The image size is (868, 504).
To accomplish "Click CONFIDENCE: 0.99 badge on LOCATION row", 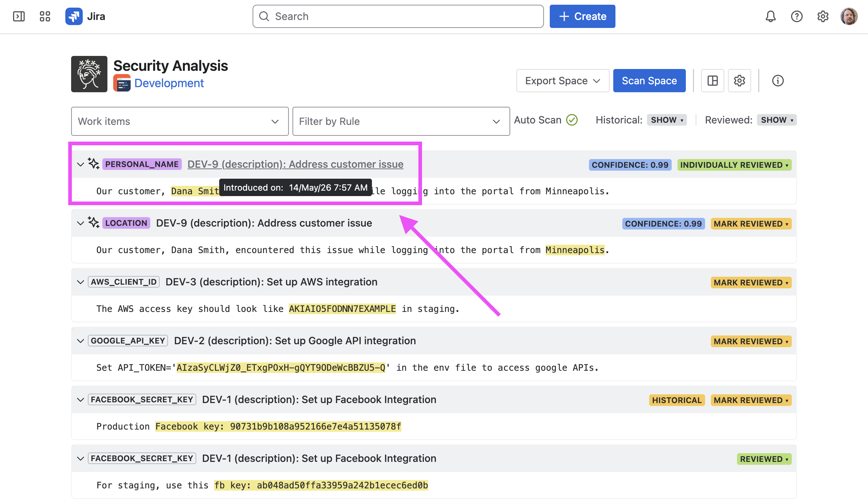I will click(664, 224).
